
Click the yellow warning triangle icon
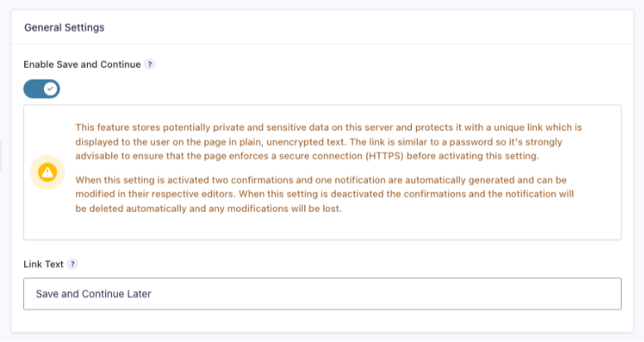click(47, 172)
